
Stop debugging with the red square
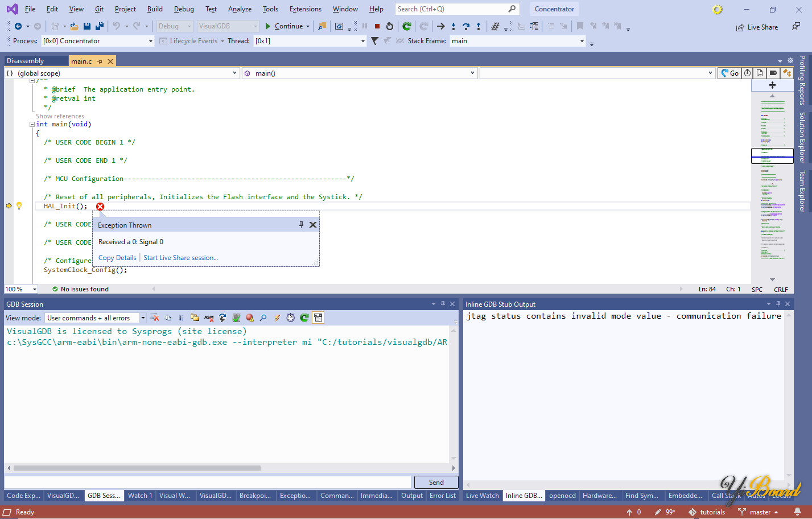pyautogui.click(x=377, y=26)
